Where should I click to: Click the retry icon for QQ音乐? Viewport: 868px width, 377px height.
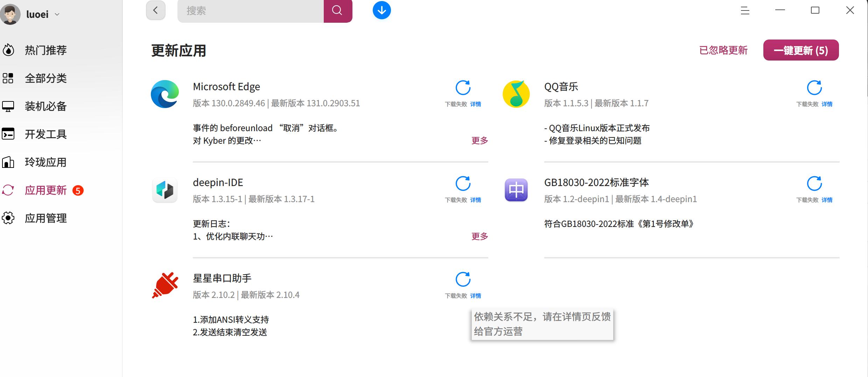[x=814, y=88]
